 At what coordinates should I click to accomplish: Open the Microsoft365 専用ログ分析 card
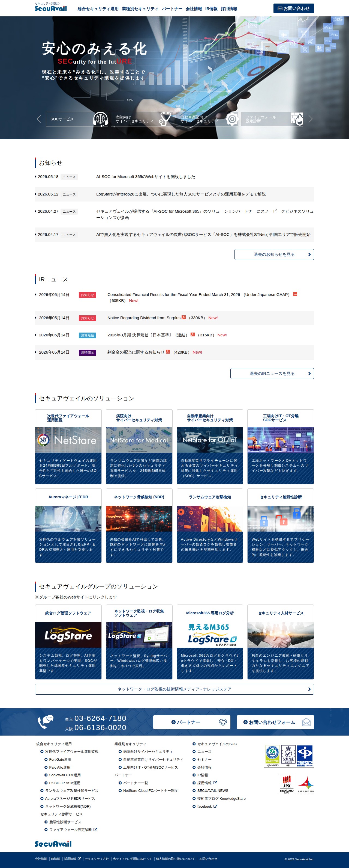tap(210, 642)
